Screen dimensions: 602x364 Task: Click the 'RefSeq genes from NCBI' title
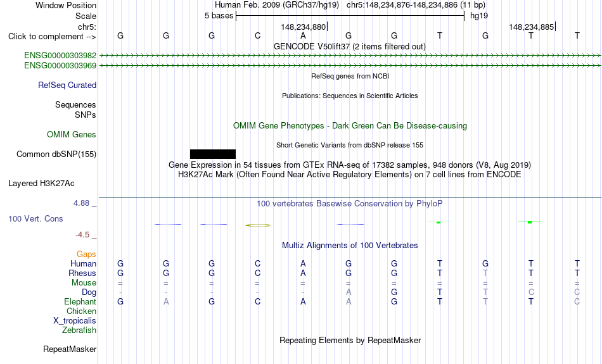point(350,76)
